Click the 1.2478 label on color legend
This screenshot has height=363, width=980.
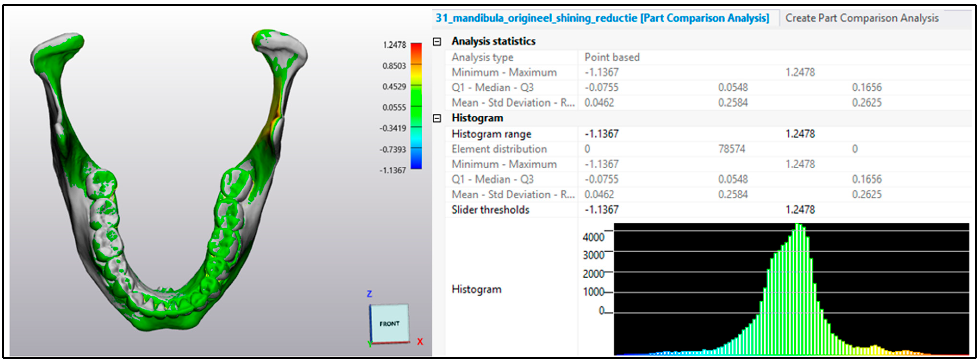[x=394, y=45]
